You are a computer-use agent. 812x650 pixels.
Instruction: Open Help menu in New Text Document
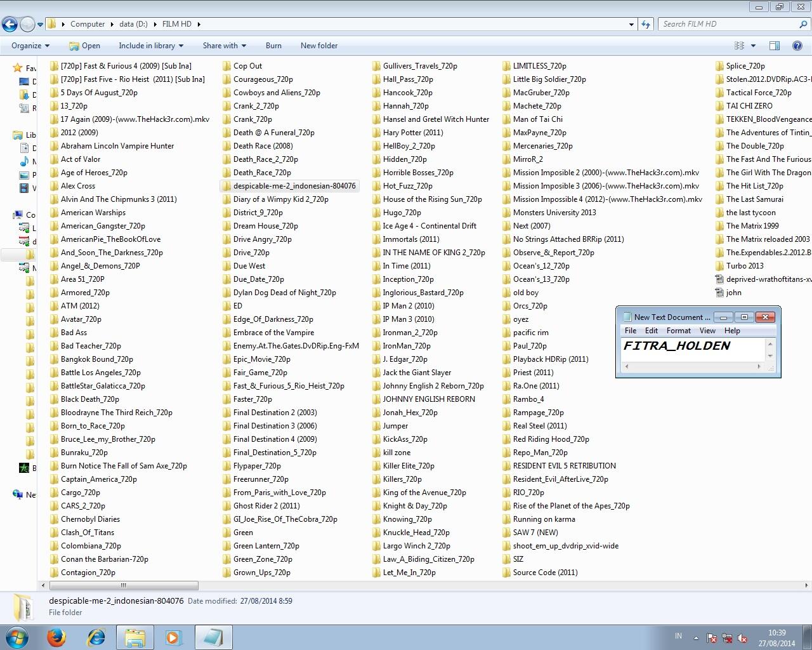[x=732, y=331]
